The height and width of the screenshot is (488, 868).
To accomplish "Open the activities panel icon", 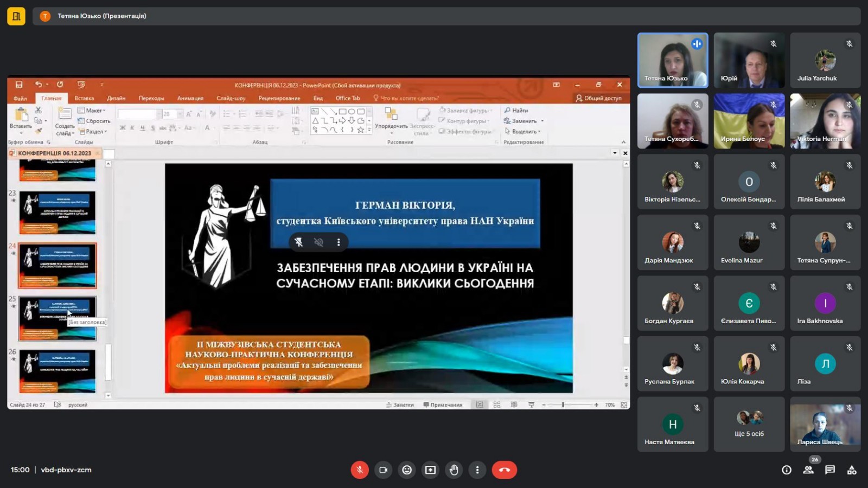I will [x=852, y=470].
